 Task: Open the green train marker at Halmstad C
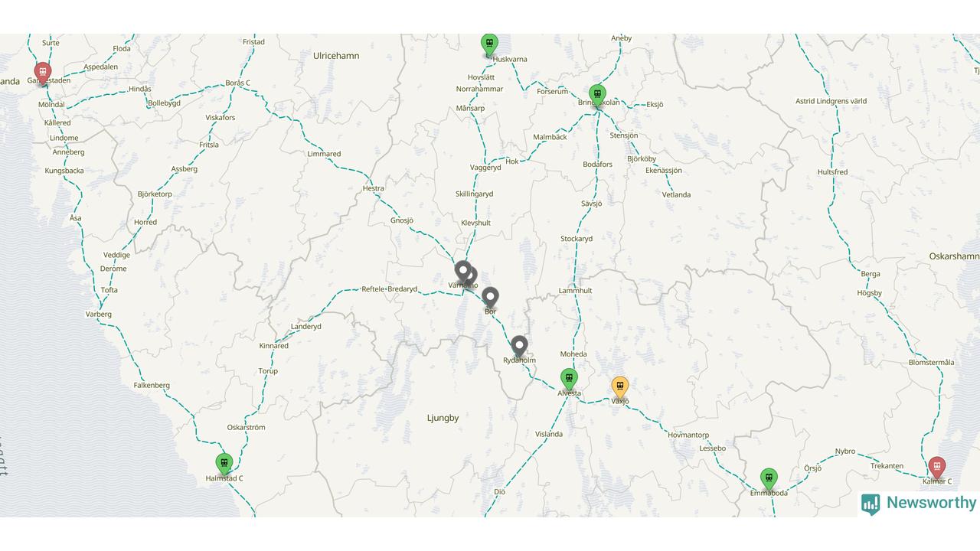pos(224,464)
